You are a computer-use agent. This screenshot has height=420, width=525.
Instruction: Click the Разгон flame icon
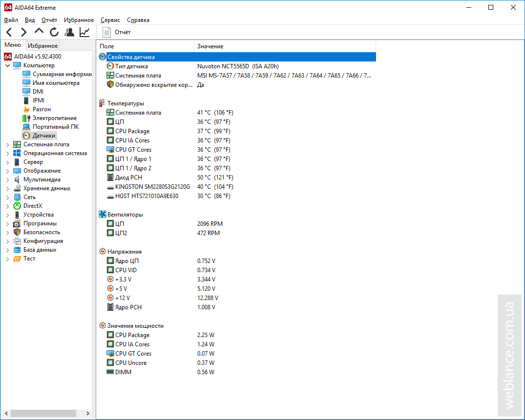pos(26,109)
